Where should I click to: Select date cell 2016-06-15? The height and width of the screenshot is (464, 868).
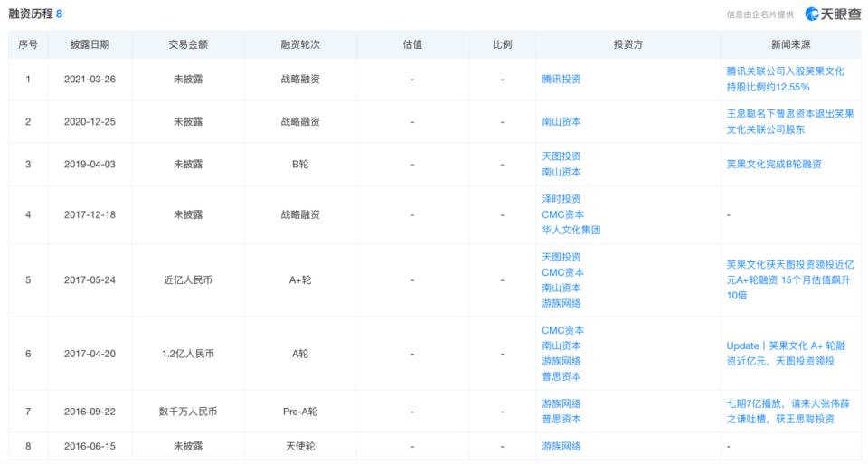90,446
